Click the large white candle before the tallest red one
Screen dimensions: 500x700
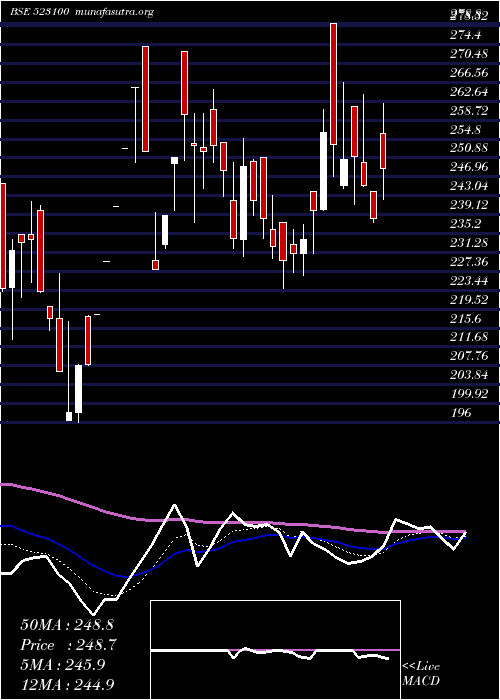tap(323, 171)
